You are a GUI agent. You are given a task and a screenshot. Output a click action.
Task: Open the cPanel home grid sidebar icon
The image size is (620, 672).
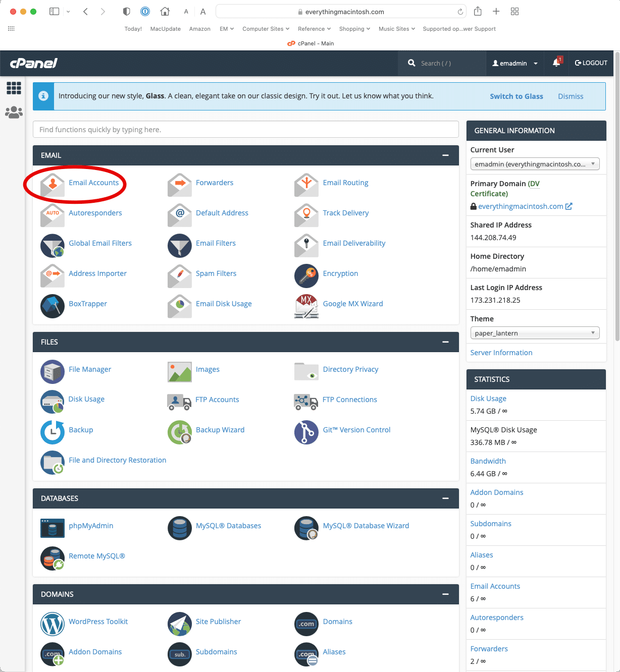(x=14, y=88)
